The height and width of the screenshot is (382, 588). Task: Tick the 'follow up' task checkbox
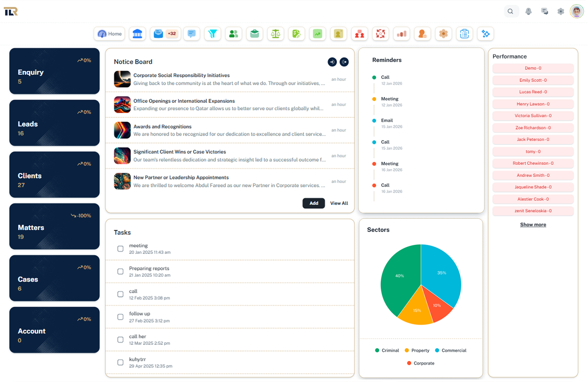[120, 317]
